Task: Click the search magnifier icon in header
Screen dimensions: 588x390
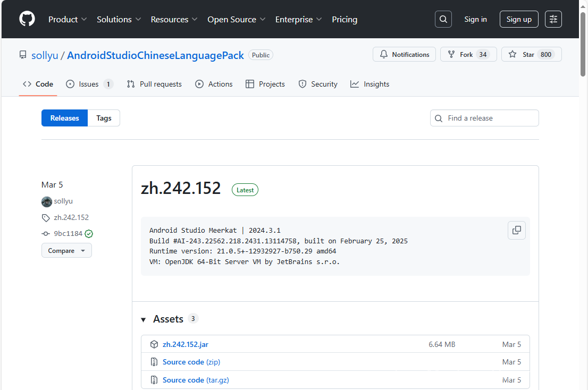Action: pyautogui.click(x=443, y=19)
